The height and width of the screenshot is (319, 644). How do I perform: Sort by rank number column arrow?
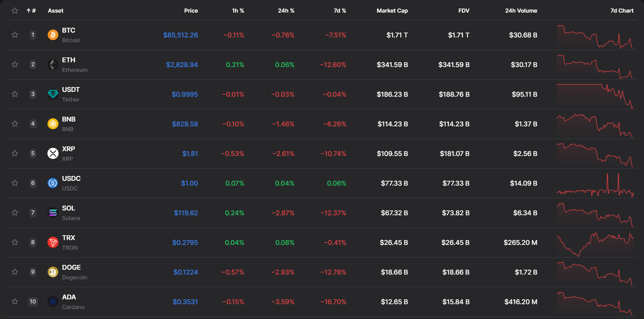(31, 11)
